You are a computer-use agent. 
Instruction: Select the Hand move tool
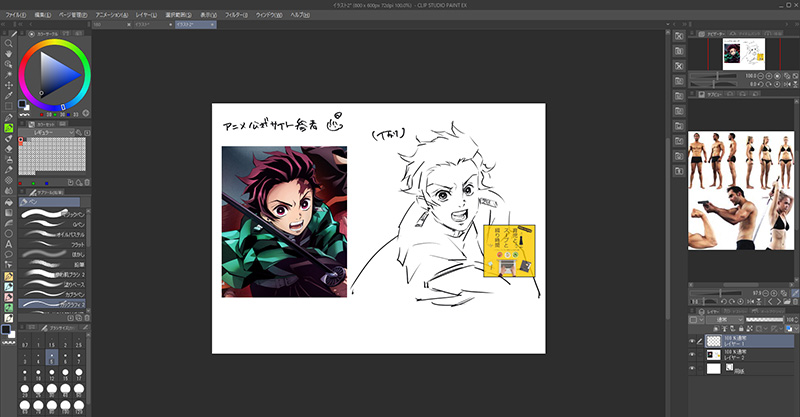(x=9, y=54)
